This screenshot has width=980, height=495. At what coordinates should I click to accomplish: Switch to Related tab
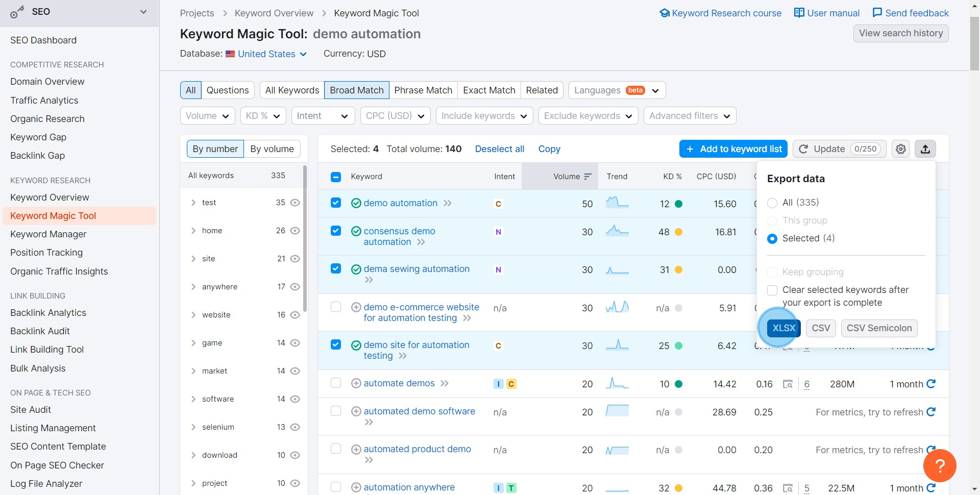[x=542, y=90]
